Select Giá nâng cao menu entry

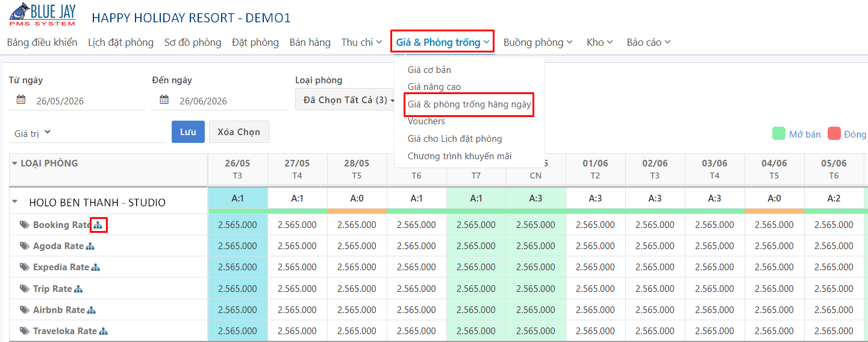tap(434, 87)
